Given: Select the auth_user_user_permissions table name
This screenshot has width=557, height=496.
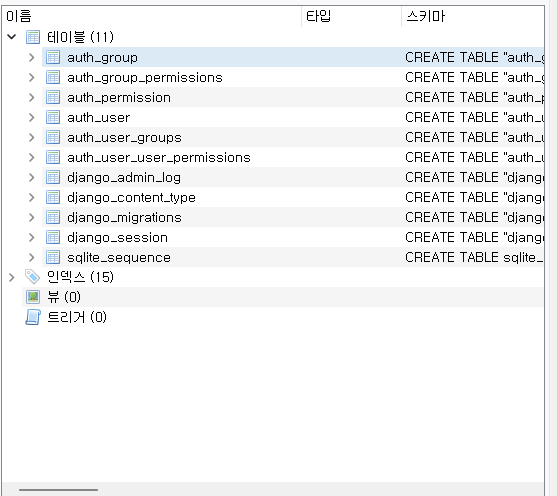Looking at the screenshot, I should (159, 158).
